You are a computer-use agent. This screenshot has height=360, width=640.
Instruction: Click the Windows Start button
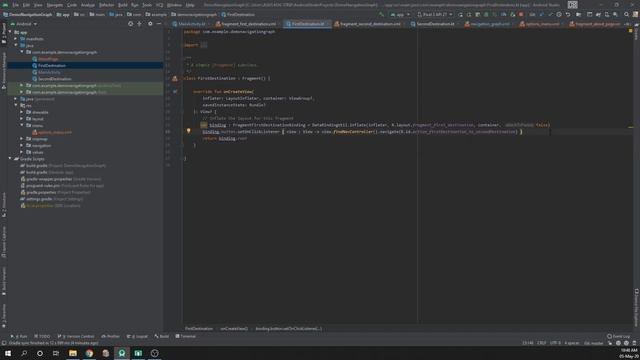coord(8,353)
